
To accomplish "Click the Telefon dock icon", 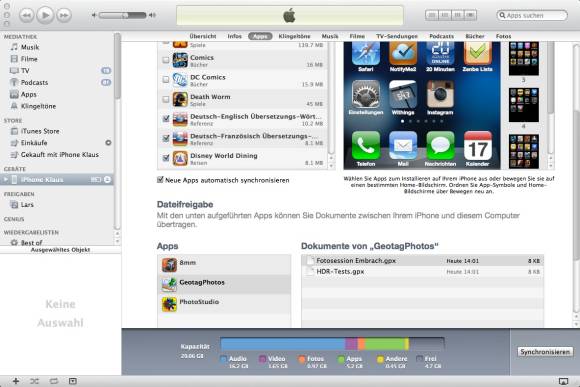I will click(x=366, y=145).
